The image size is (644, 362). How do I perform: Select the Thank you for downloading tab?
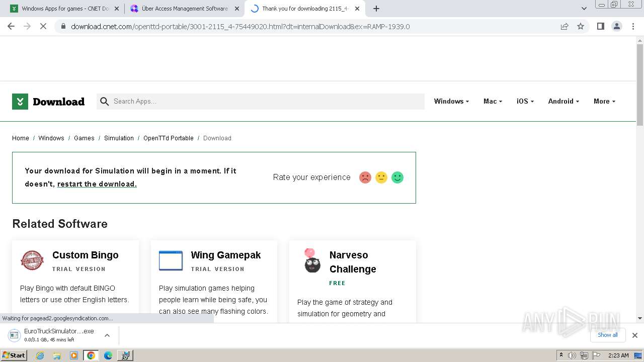click(306, 9)
